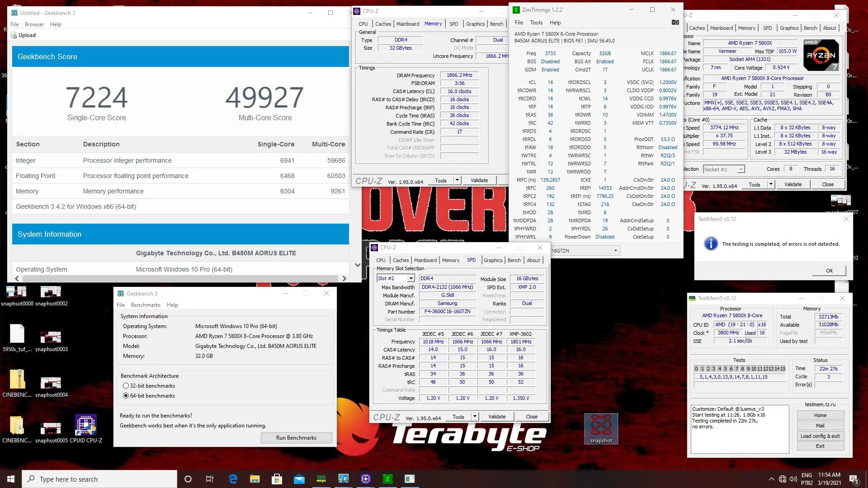Image resolution: width=868 pixels, height=488 pixels.
Task: Click OK in TestMem5 completion dialog
Action: 829,271
